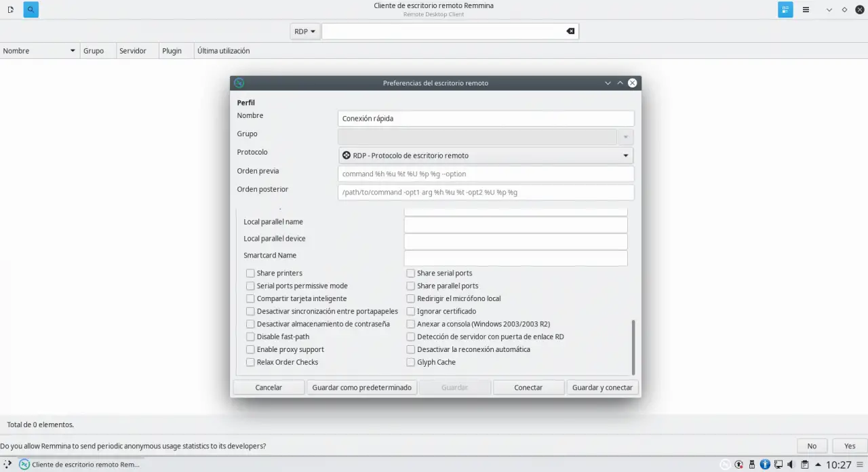Screen dimensions: 868x472
Task: Enable Share parallel ports
Action: tap(410, 286)
